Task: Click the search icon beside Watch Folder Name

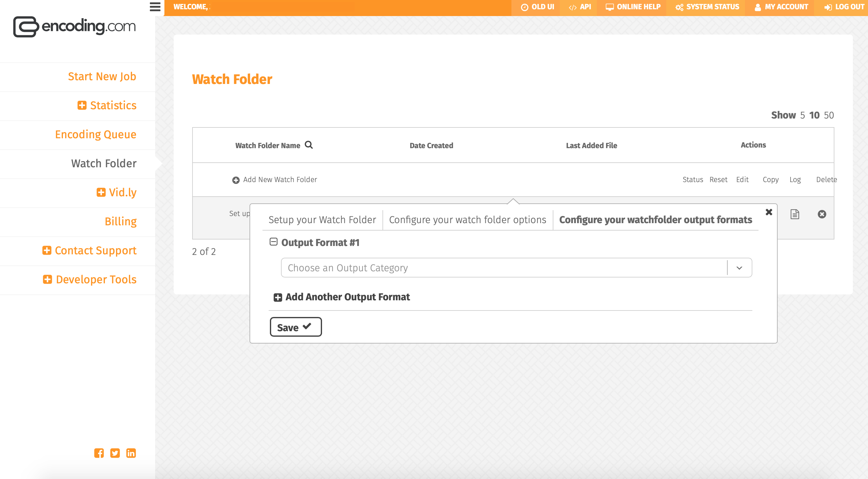Action: 309,145
